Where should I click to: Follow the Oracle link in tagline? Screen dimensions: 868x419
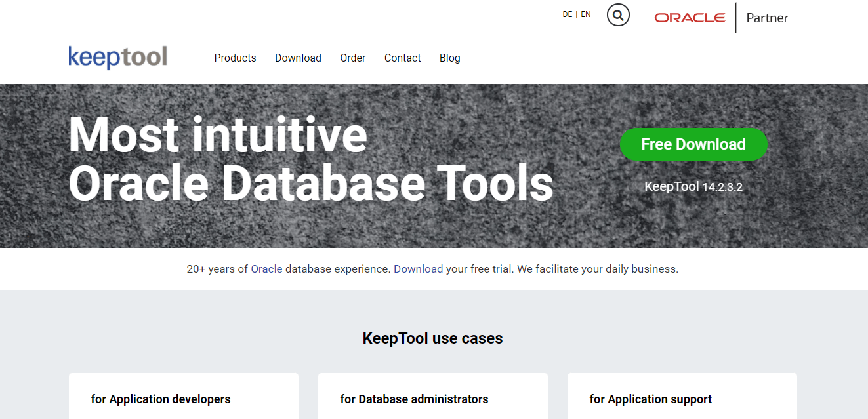266,269
